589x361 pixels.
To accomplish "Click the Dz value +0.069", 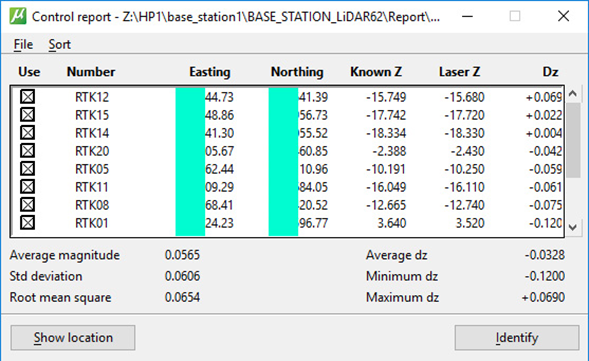I will [x=544, y=97].
